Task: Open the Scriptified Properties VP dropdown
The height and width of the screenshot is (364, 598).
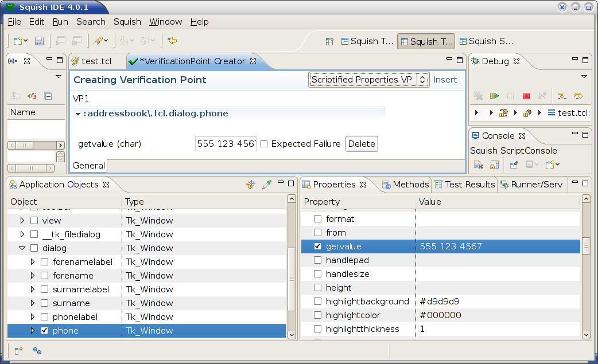Action: click(369, 80)
